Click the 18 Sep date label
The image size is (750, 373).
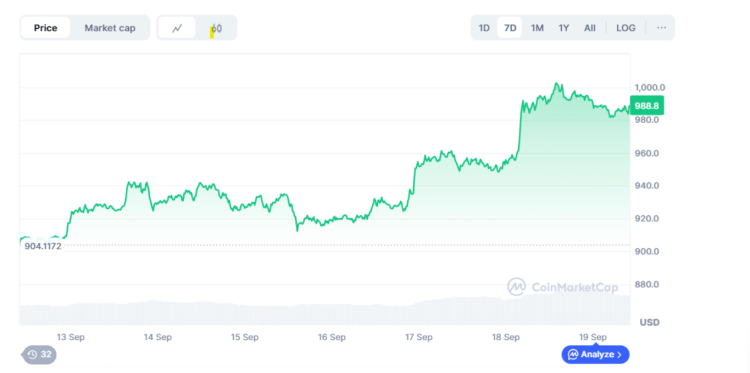(x=506, y=337)
